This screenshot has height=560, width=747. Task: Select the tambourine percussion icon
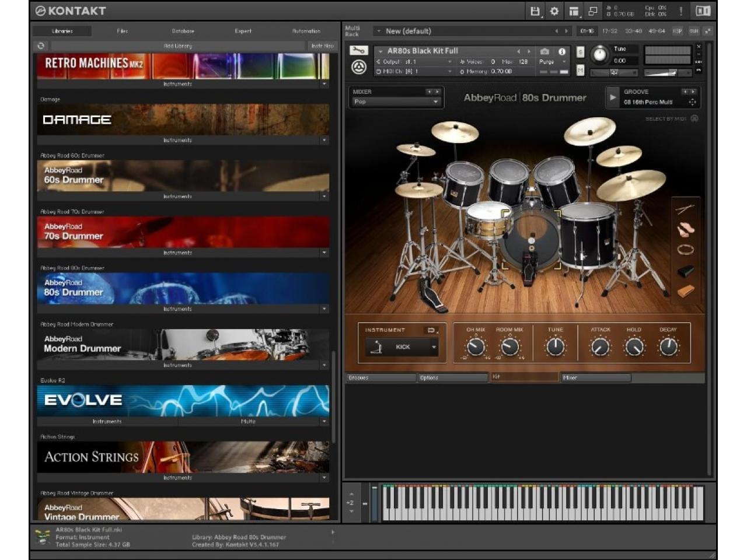[685, 250]
